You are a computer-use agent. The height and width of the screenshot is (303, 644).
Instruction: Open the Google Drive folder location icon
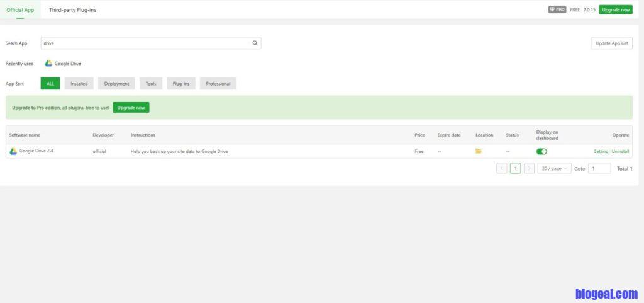[x=479, y=151]
